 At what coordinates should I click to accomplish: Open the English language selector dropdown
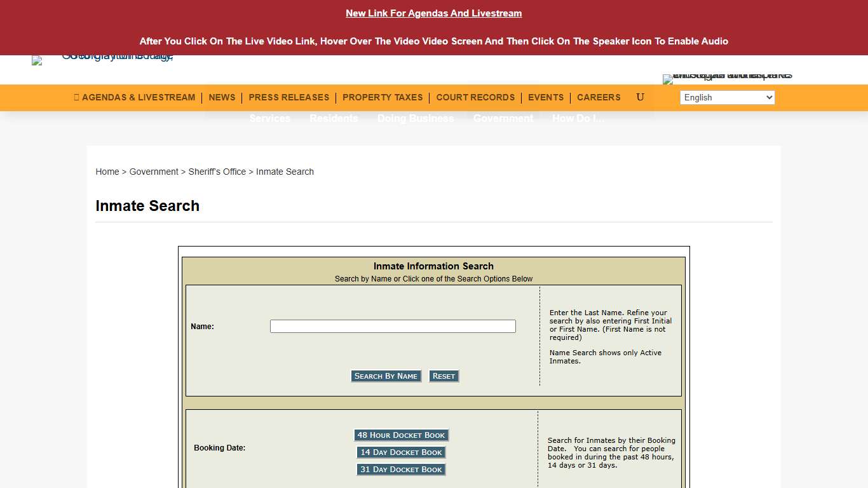click(727, 97)
